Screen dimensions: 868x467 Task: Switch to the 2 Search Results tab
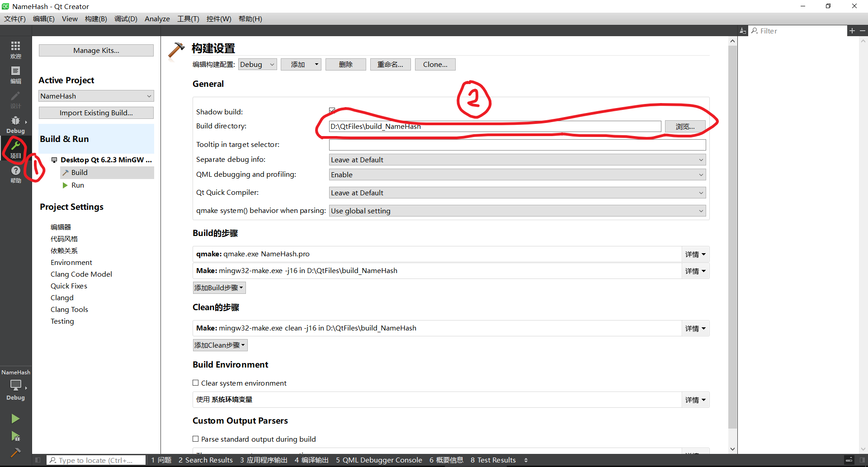tap(206, 460)
